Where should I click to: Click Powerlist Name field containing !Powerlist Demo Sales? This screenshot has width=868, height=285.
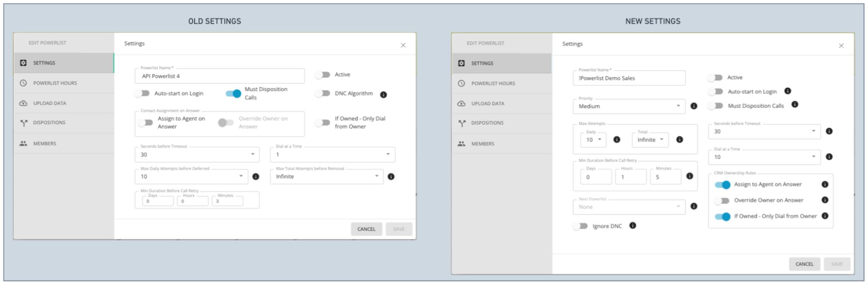[x=629, y=78]
